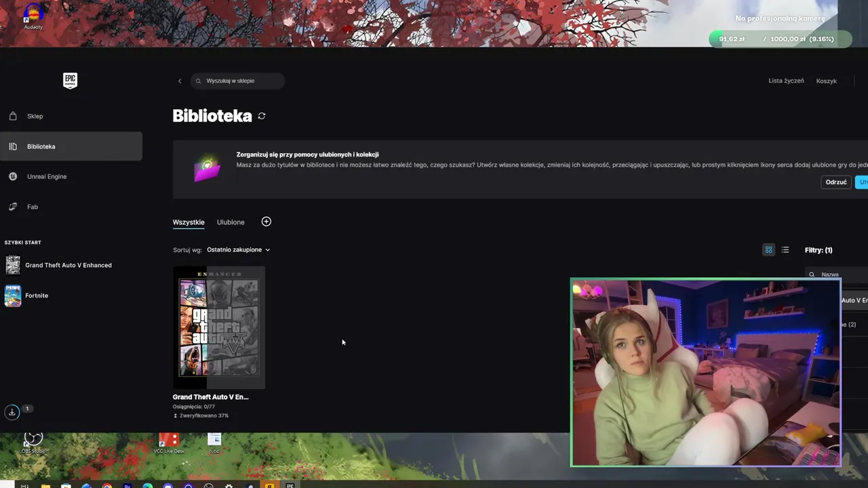The image size is (868, 488).
Task: Open the Koszyk cart
Action: pos(826,81)
